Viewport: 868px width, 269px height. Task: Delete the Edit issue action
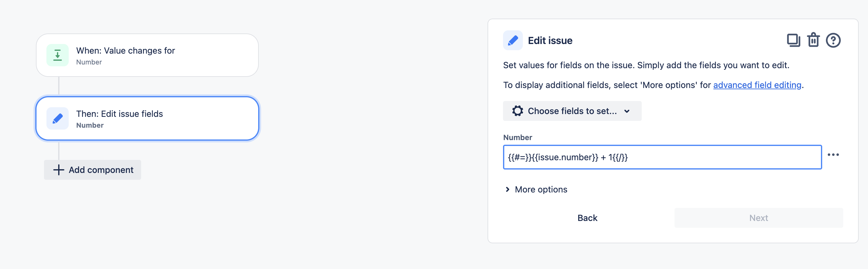point(813,41)
